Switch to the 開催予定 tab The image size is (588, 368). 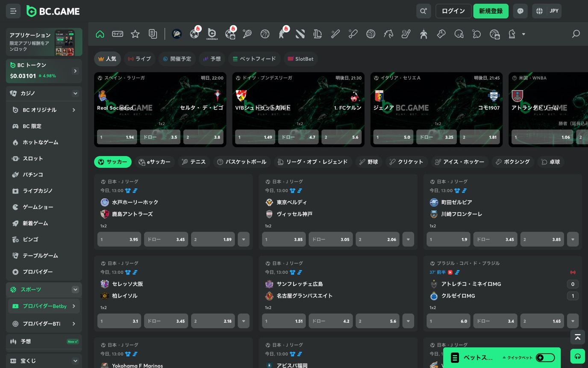coord(177,59)
